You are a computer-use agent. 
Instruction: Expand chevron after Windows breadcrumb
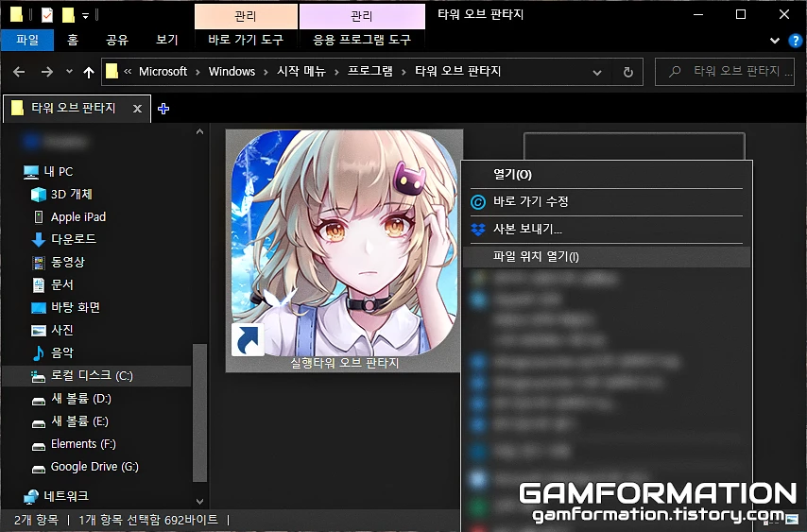266,72
